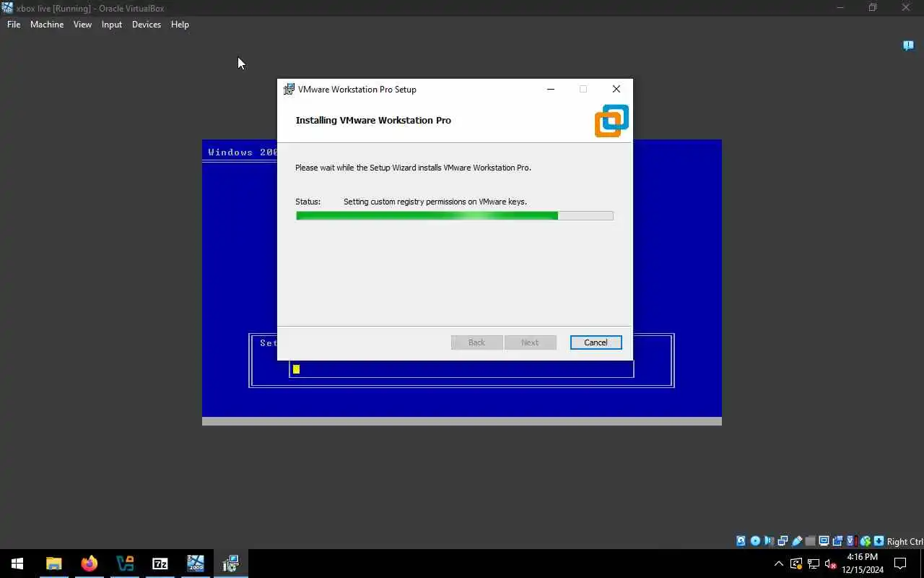This screenshot has width=924, height=578.
Task: Click the virtualization engine V status icon
Action: coord(852,541)
